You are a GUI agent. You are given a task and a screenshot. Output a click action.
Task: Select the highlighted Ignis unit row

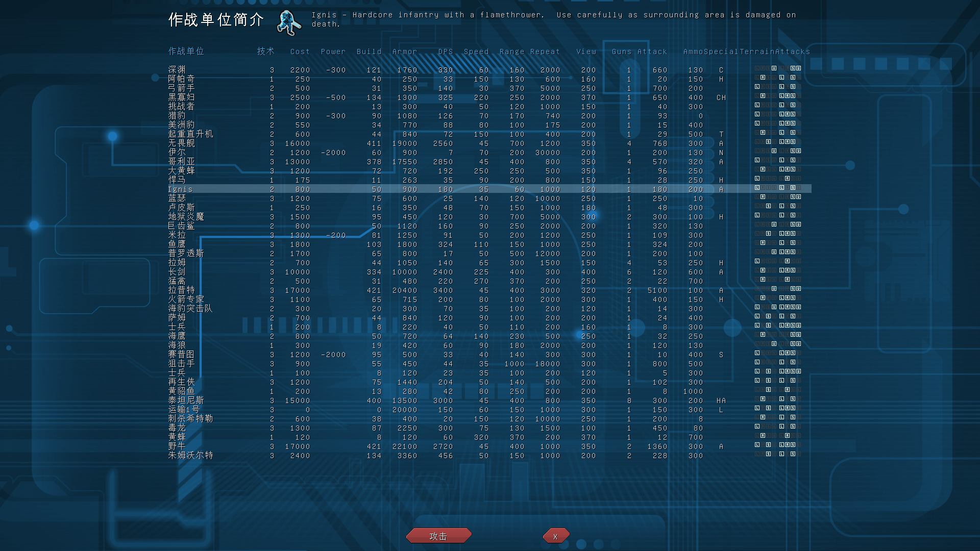click(x=489, y=189)
